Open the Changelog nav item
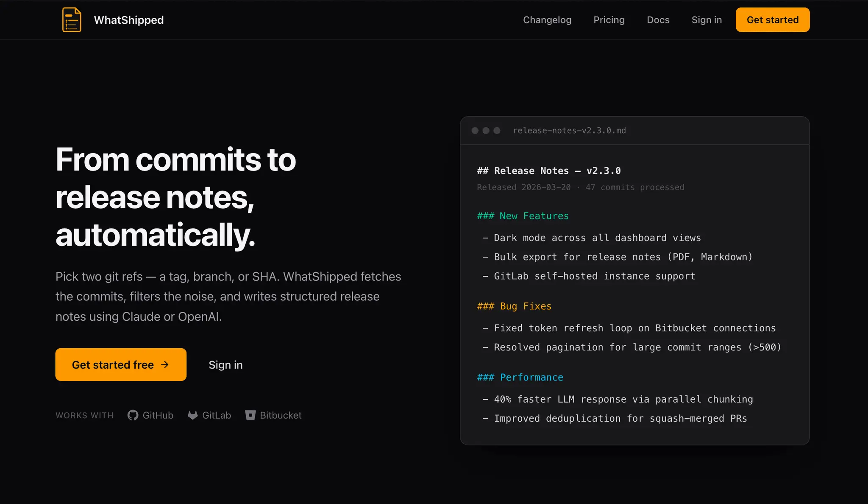This screenshot has width=868, height=504. click(x=547, y=20)
